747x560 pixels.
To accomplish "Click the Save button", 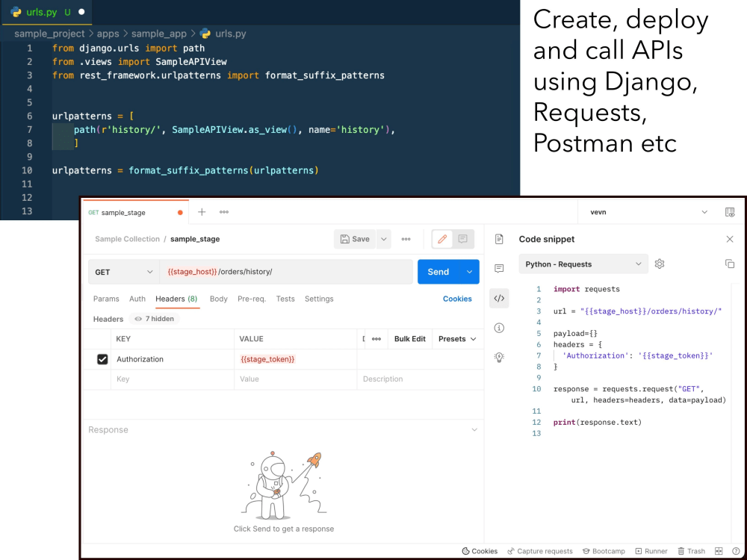I will 355,239.
